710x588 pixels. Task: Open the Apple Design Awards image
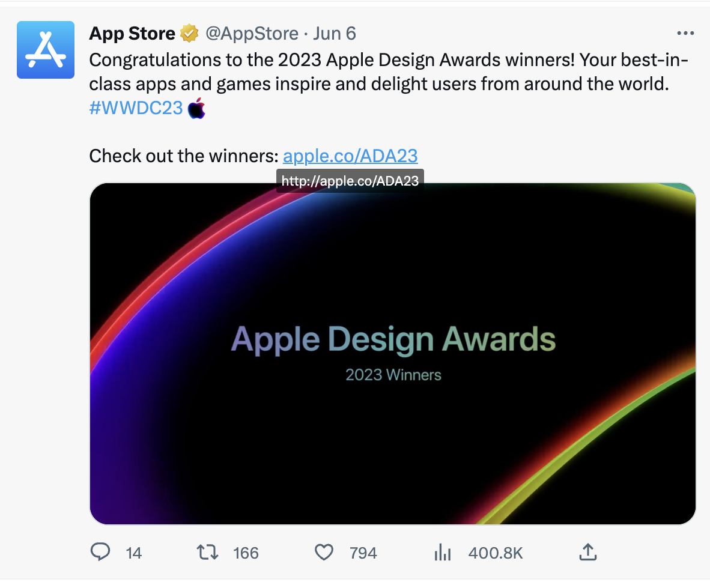pos(393,354)
